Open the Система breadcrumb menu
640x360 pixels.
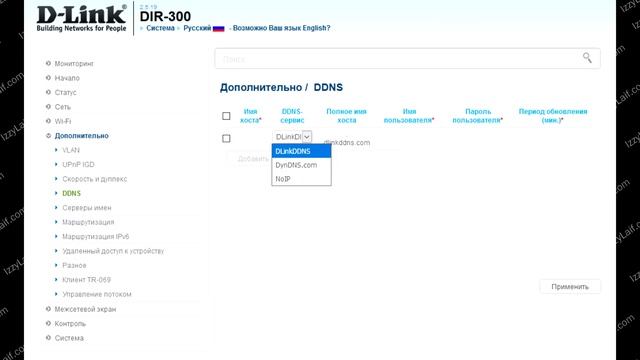point(160,28)
